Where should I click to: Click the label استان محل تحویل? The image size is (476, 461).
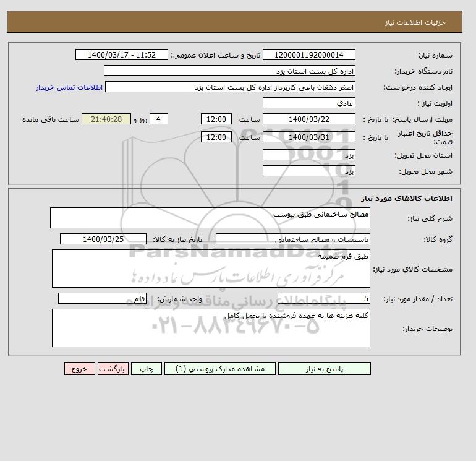423,155
